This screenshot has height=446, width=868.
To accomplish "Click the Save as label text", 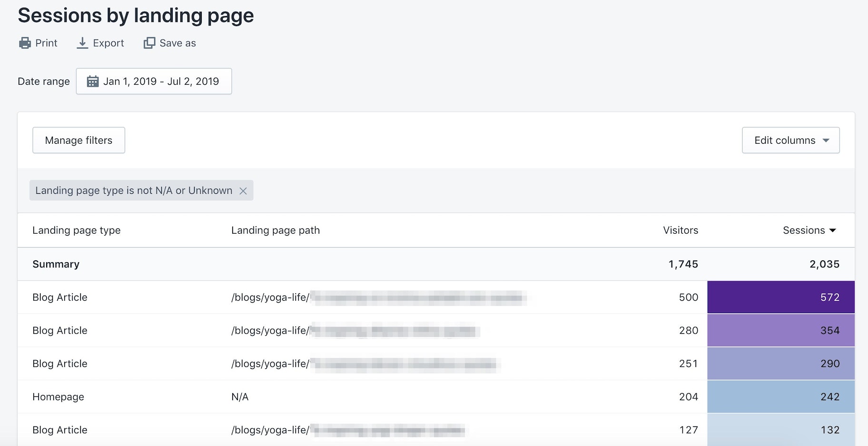I will click(178, 43).
